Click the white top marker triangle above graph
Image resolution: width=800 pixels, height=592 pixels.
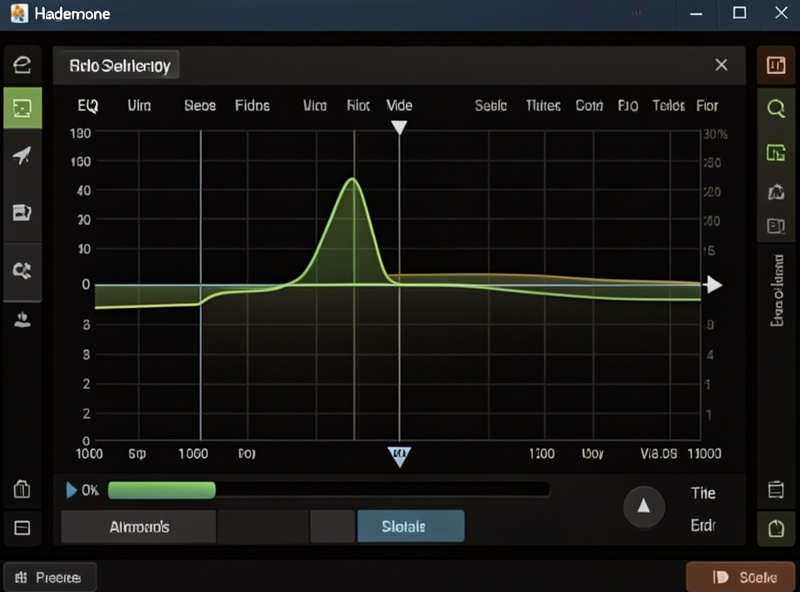click(399, 127)
